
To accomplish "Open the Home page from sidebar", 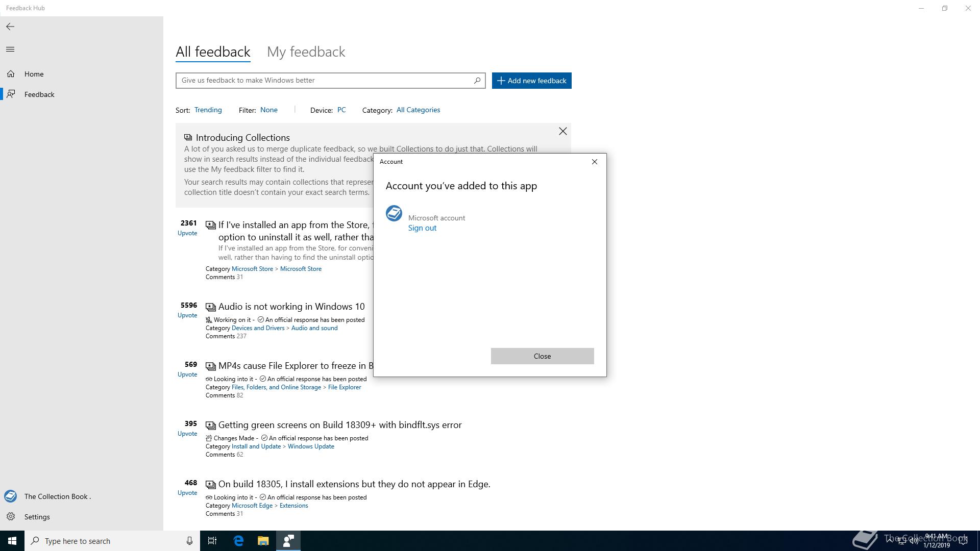I will tap(82, 74).
